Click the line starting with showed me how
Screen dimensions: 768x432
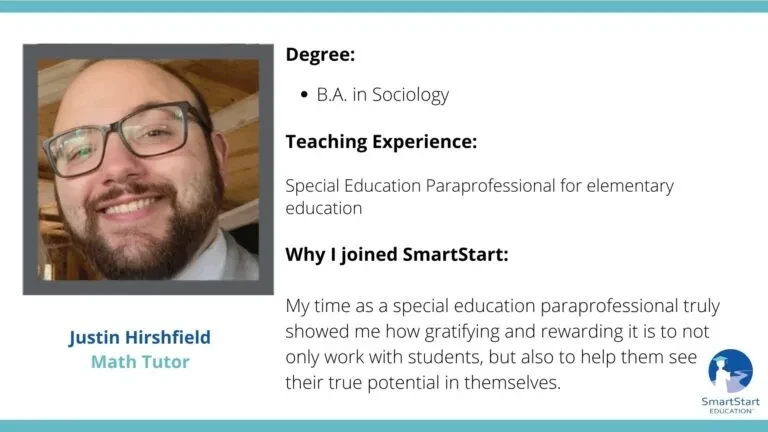pyautogui.click(x=497, y=332)
